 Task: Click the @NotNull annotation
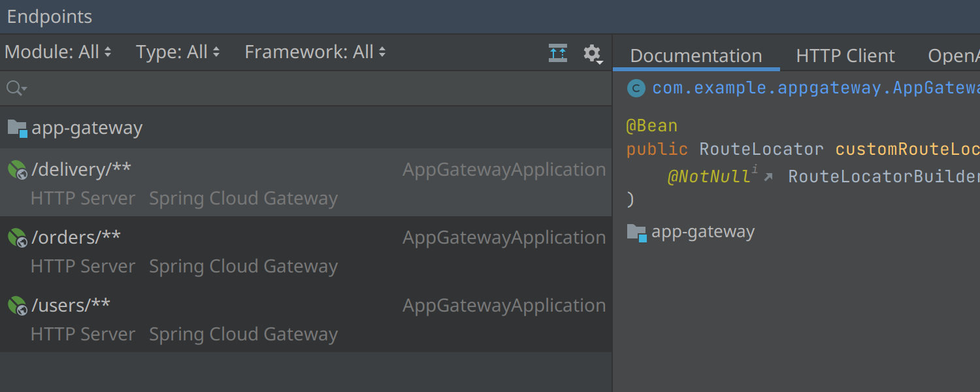click(708, 176)
